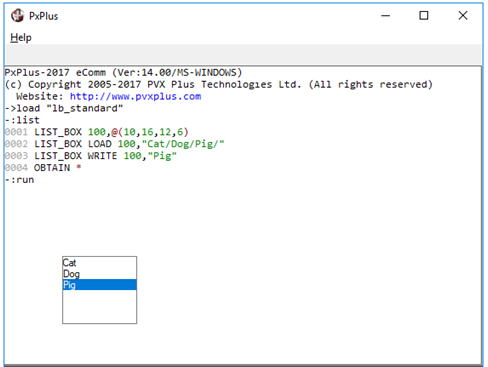Open the Help menu
Screen dimensions: 488x367
point(21,38)
